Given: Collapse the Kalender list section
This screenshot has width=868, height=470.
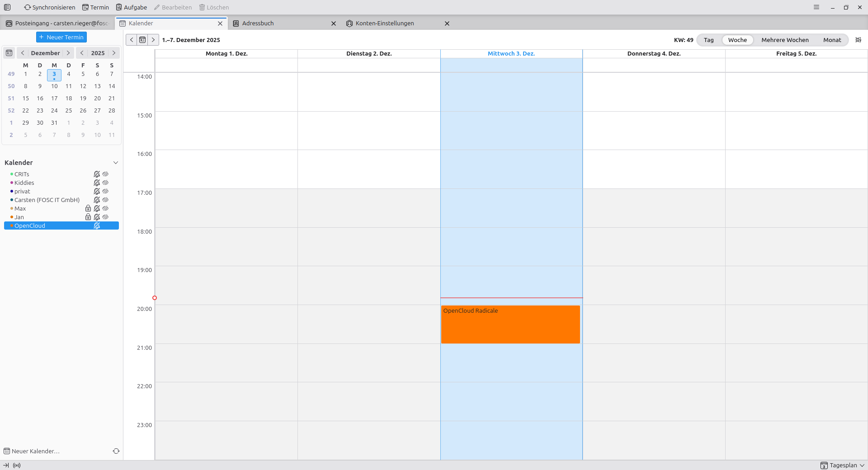Looking at the screenshot, I should [116, 163].
